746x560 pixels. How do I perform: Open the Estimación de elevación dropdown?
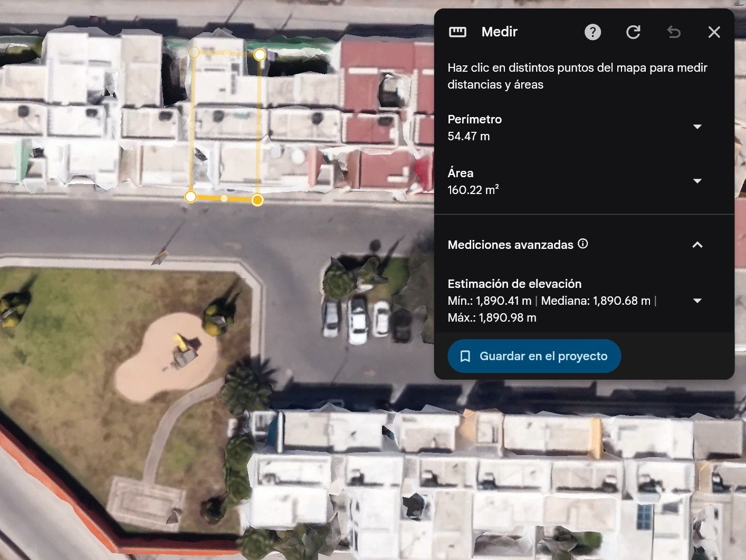(x=697, y=301)
